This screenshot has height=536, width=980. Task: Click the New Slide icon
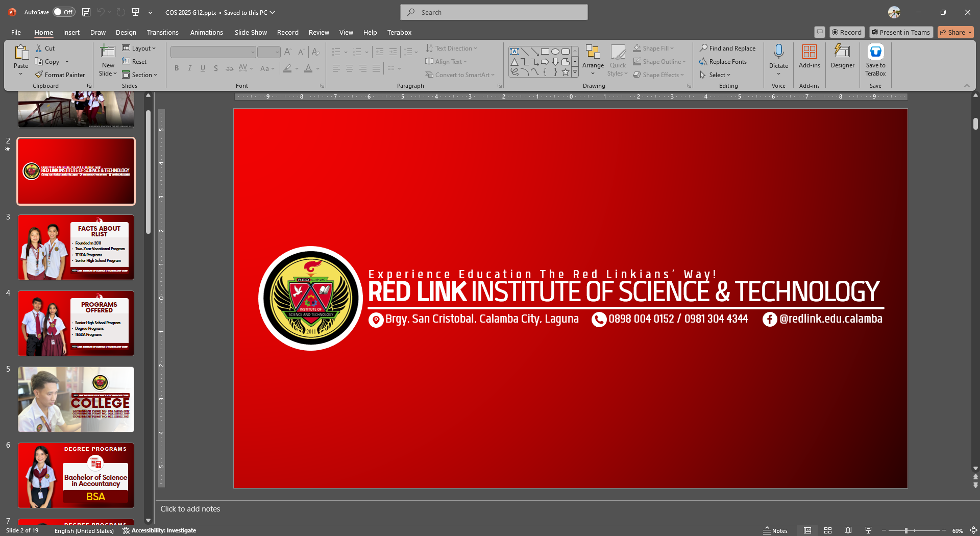(108, 52)
